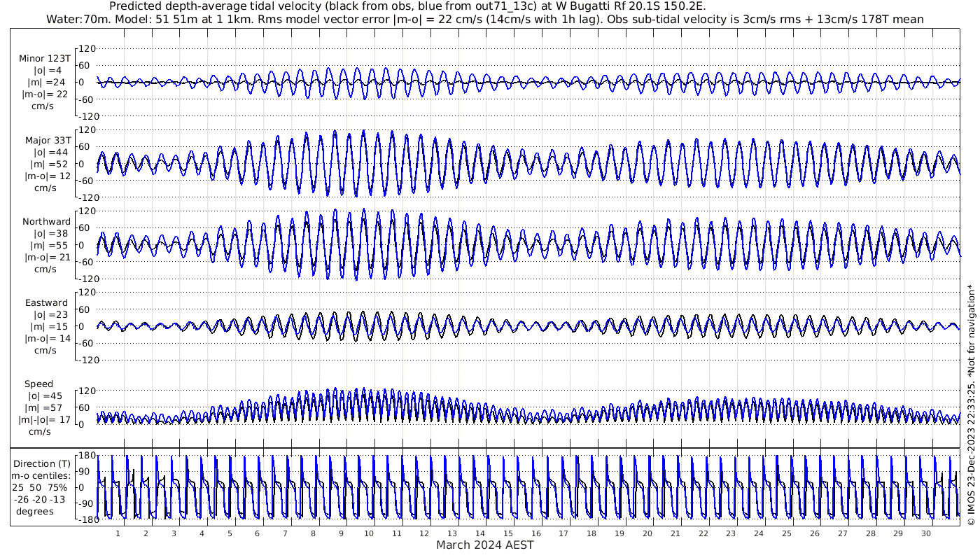Click the '|m-o|= 22' value

[45, 94]
